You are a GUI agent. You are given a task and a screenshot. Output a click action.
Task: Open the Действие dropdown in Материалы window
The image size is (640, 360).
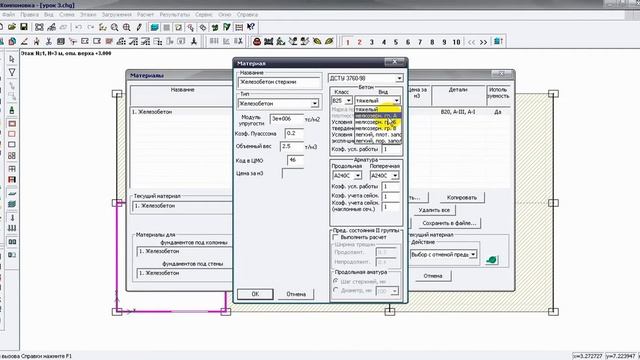point(473,254)
